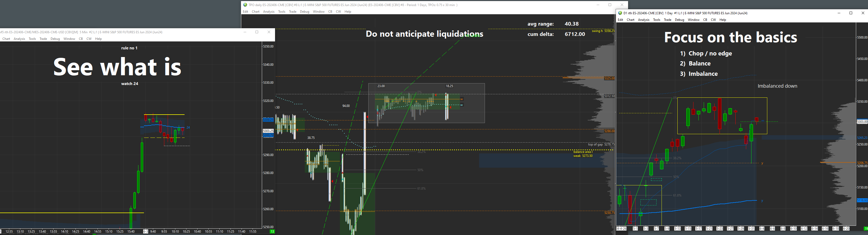Click the 5312.50 price level label
Screen dimensions: 868x235
(609, 96)
